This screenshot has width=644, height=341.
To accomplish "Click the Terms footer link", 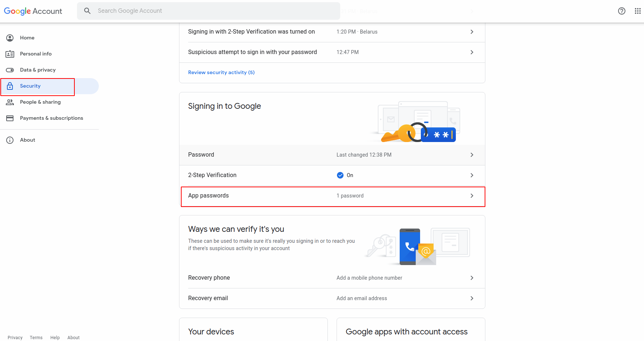I will pos(36,338).
